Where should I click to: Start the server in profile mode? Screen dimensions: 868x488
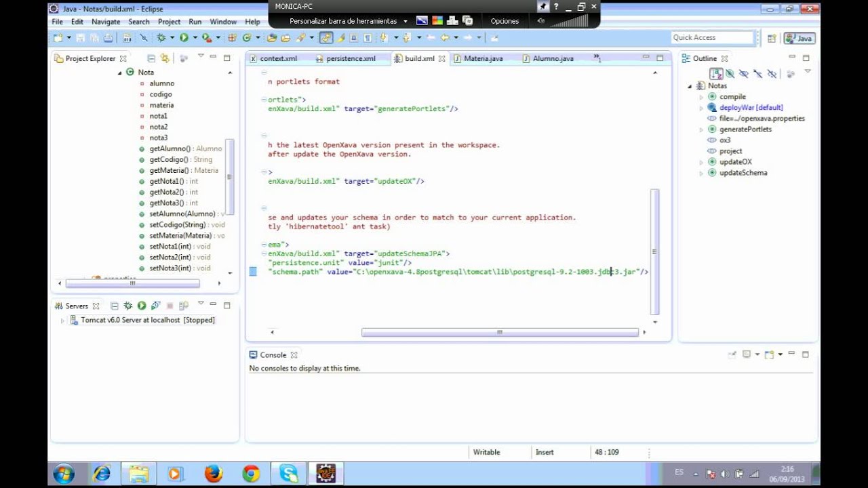[156, 306]
